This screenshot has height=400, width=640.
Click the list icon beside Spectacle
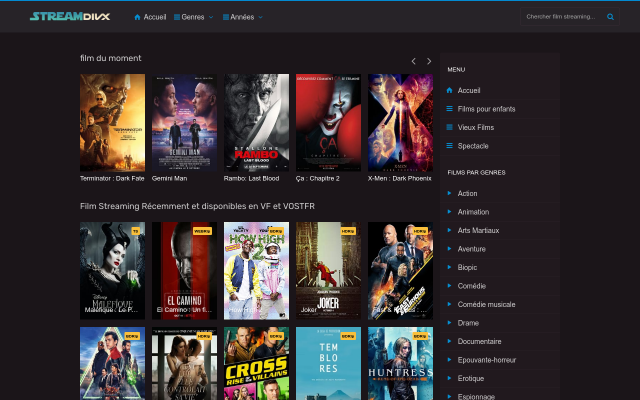pos(449,146)
